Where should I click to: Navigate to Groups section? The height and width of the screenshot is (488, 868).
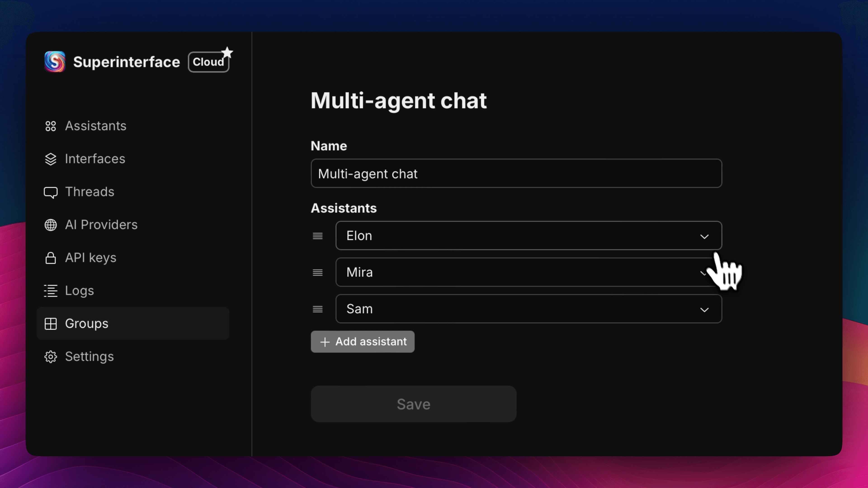tap(86, 323)
